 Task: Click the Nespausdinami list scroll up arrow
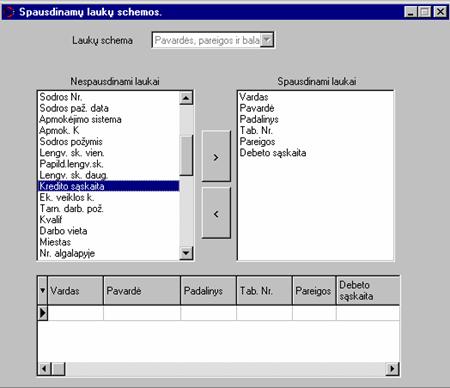[x=186, y=98]
